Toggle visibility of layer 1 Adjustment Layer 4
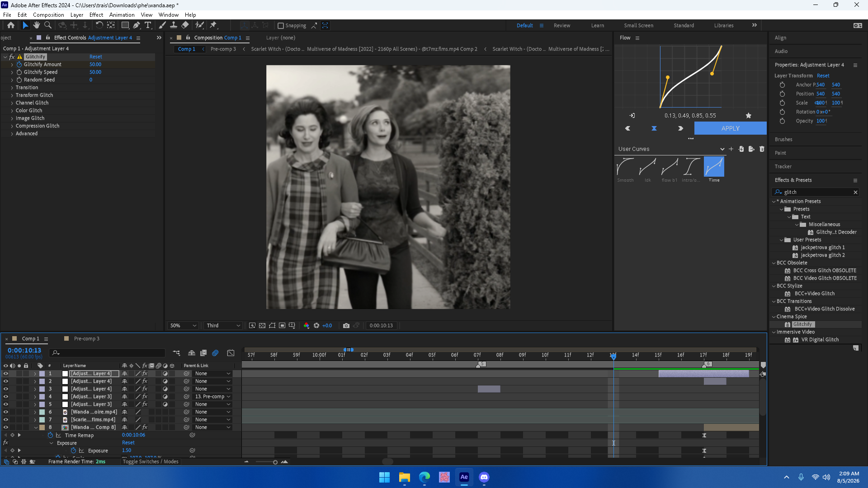 pyautogui.click(x=6, y=374)
